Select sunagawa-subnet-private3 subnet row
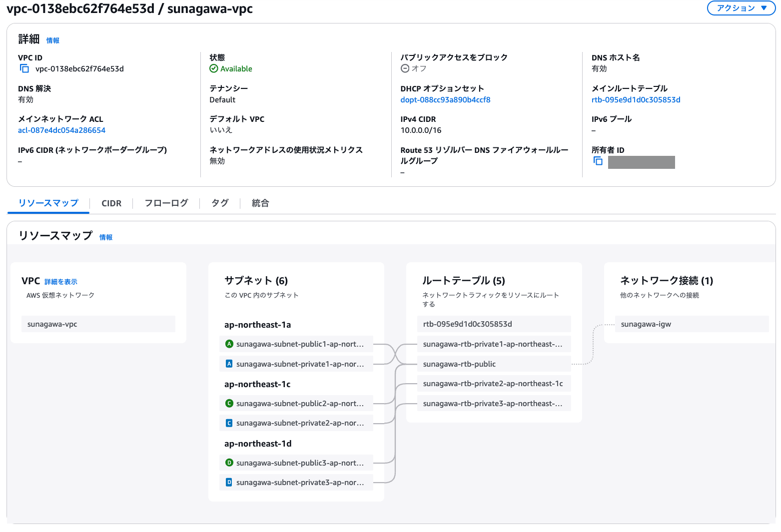This screenshot has width=781, height=532. coord(296,482)
